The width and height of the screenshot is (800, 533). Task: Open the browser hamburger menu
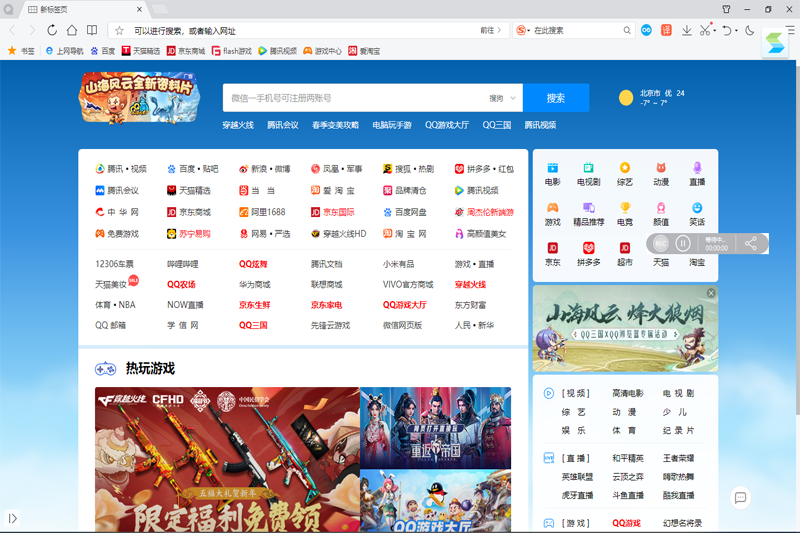790,30
